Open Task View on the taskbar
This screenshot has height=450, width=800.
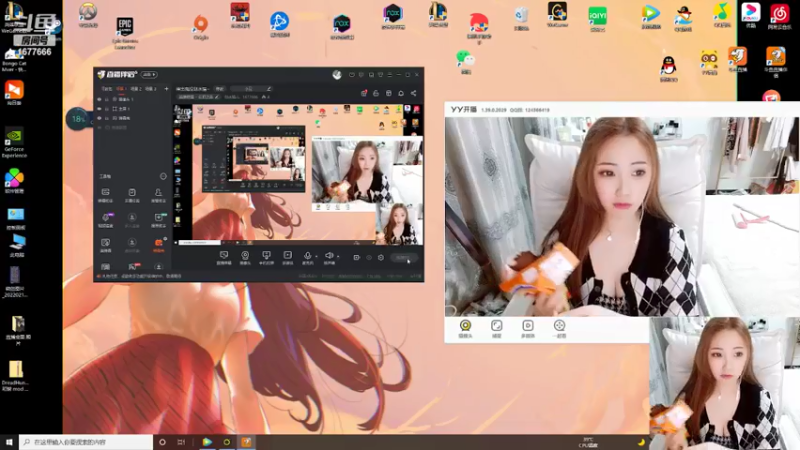click(182, 442)
